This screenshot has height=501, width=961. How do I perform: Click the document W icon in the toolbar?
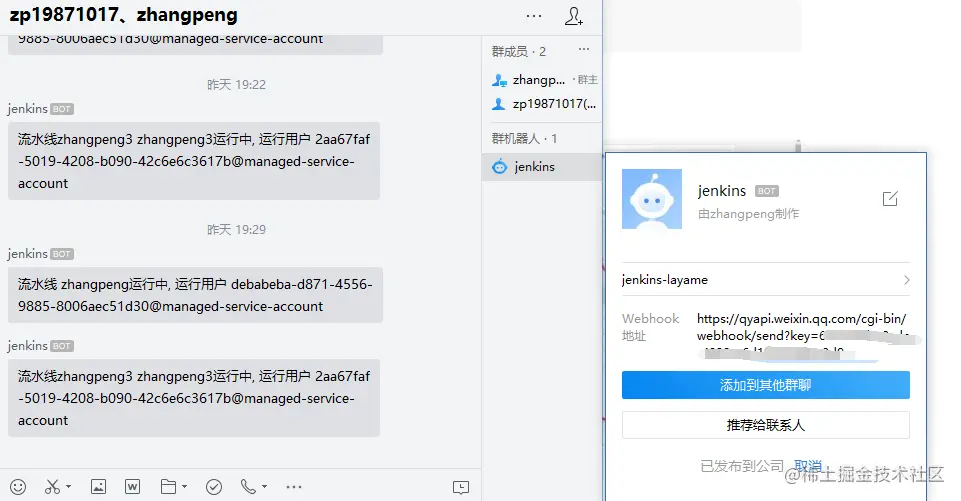pyautogui.click(x=132, y=487)
